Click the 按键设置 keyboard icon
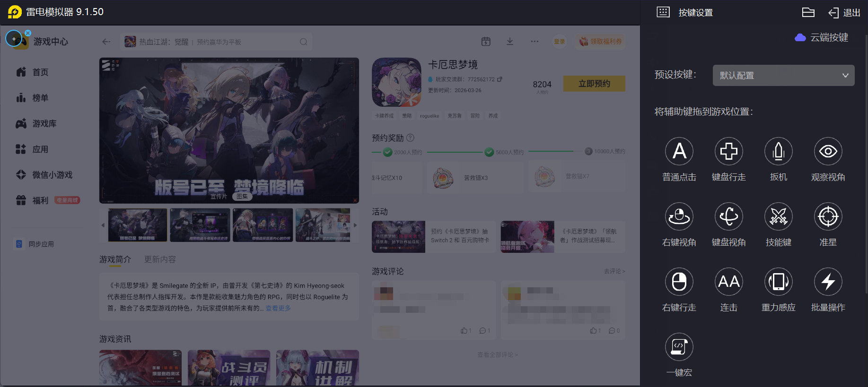Image resolution: width=868 pixels, height=387 pixels. coord(663,12)
